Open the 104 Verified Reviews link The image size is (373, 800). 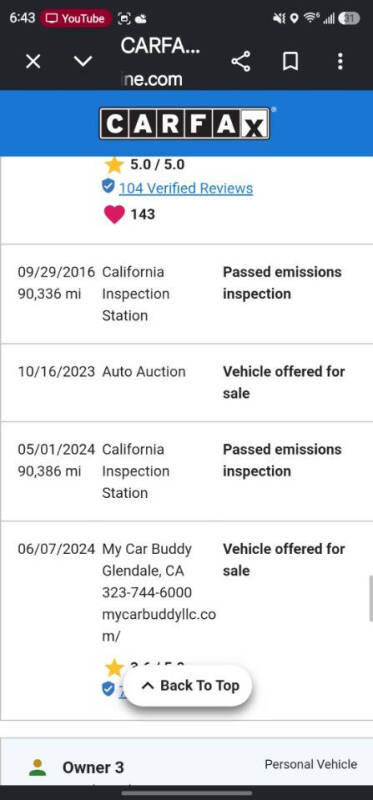[x=186, y=188]
